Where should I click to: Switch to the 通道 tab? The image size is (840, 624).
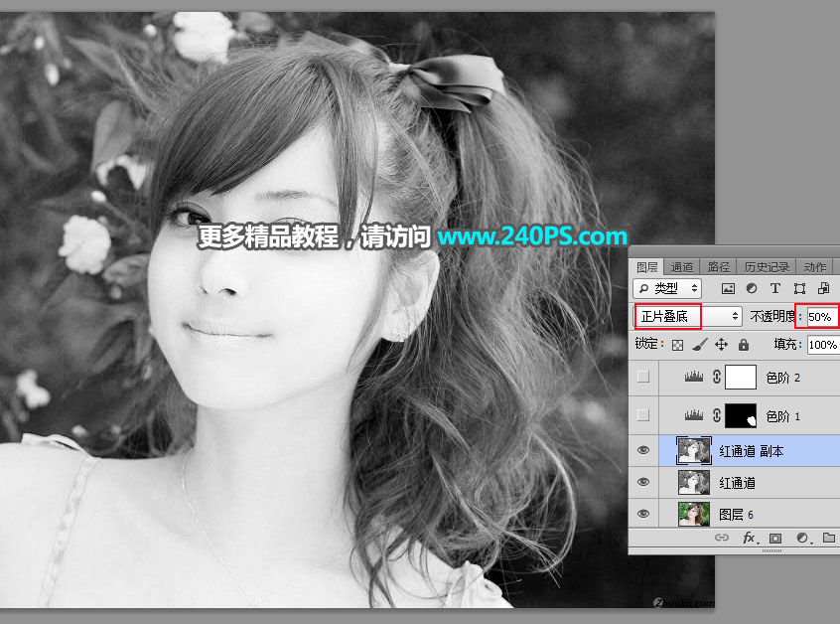coord(681,267)
